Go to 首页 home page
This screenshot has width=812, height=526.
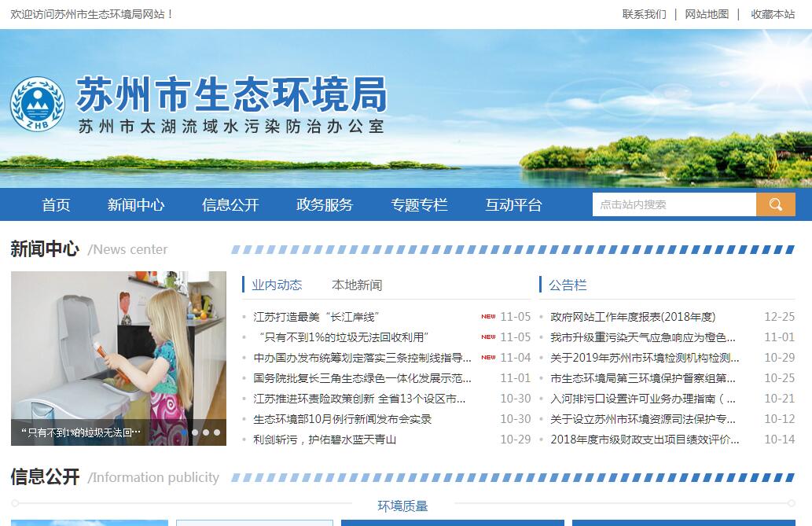click(56, 205)
